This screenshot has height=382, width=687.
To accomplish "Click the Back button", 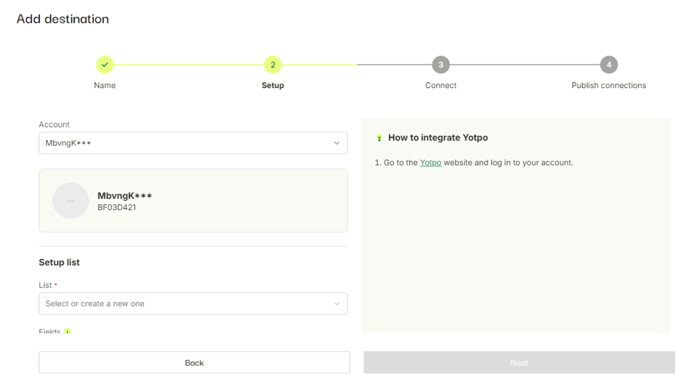I will coord(194,363).
